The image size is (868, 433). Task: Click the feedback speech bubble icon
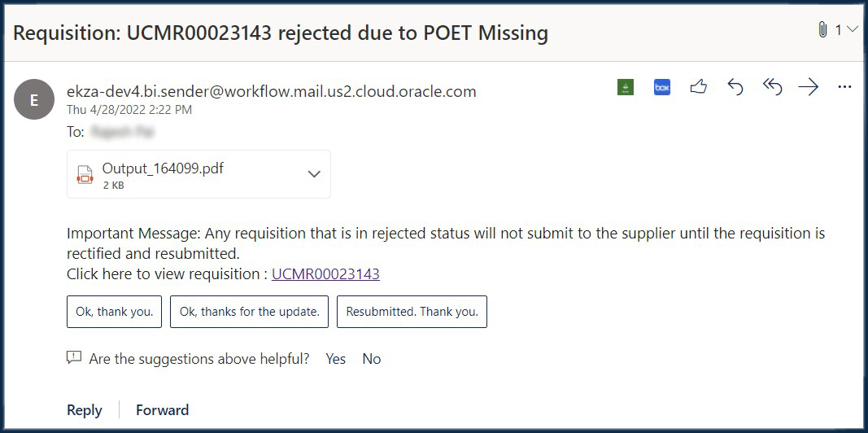[74, 357]
